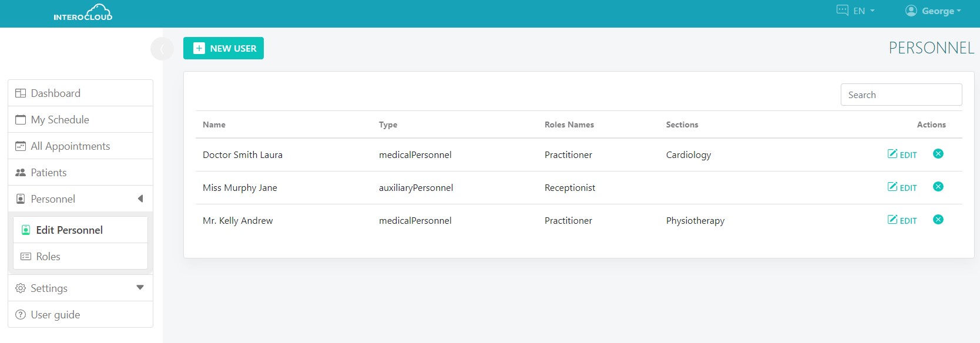Delete Miss Murphy Jane using the X icon
Viewport: 980px width, 343px height.
[x=938, y=187]
